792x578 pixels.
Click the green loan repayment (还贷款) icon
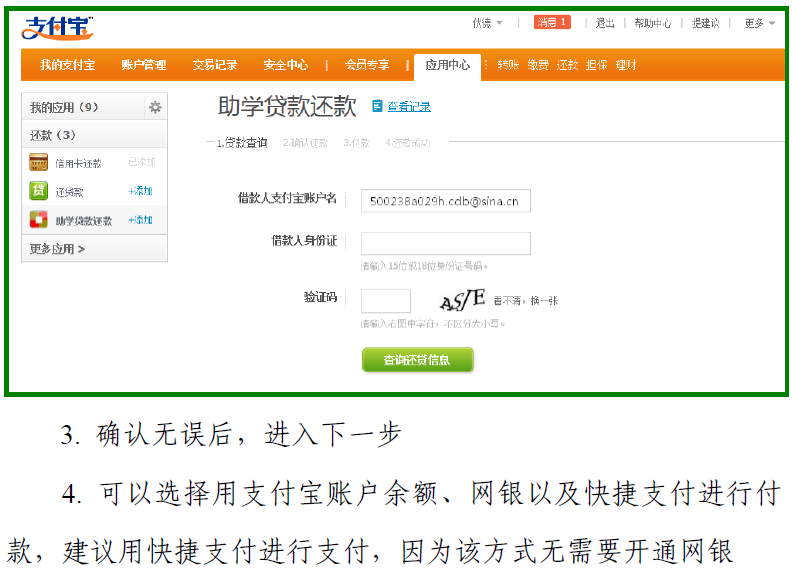[39, 191]
